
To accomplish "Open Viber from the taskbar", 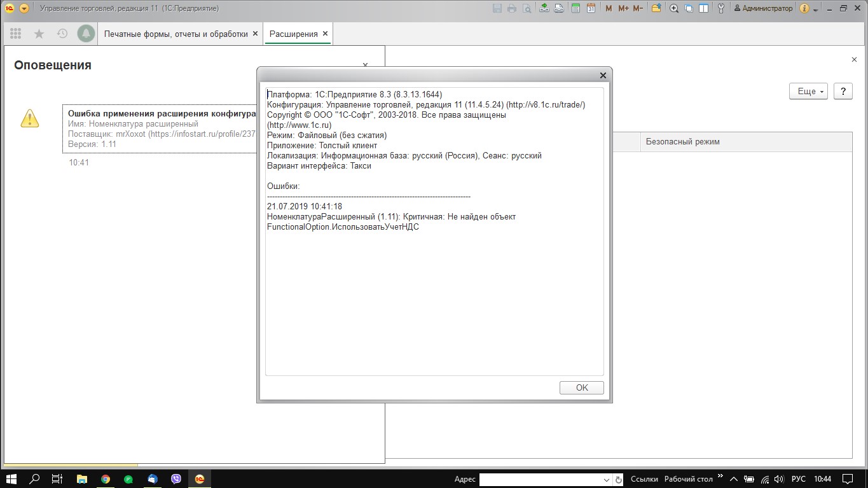I will tap(176, 479).
